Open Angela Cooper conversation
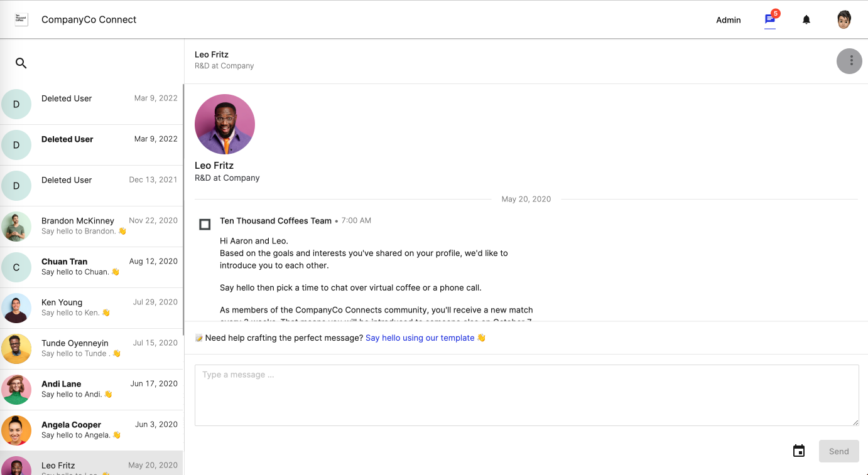The width and height of the screenshot is (868, 475). coord(91,430)
